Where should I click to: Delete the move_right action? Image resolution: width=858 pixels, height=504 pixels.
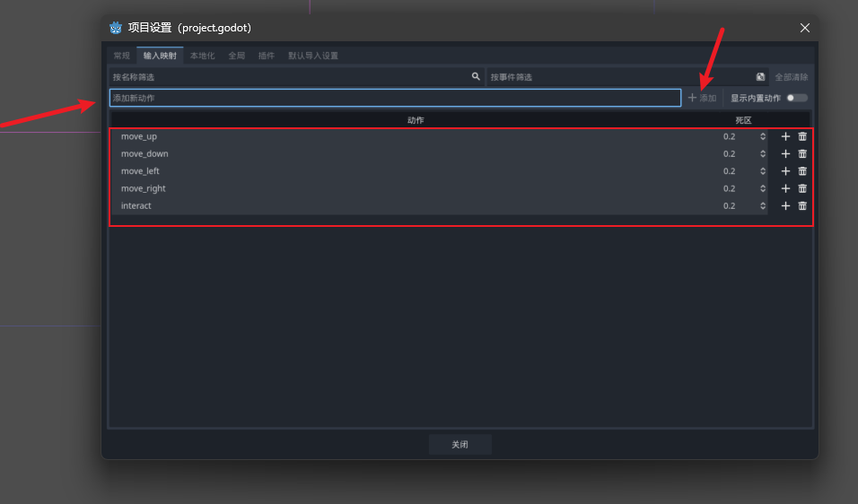click(802, 188)
